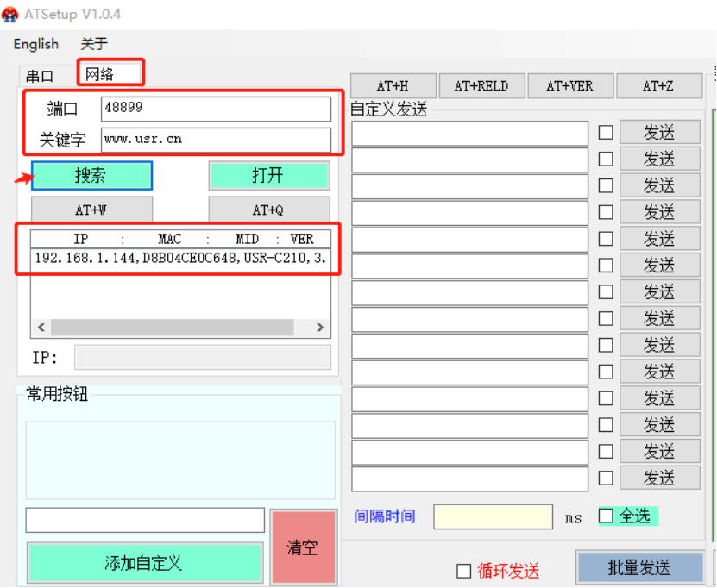Viewport: 717px width, 588px height.
Task: Select device row 192.168.1.144 in list
Action: [x=179, y=259]
